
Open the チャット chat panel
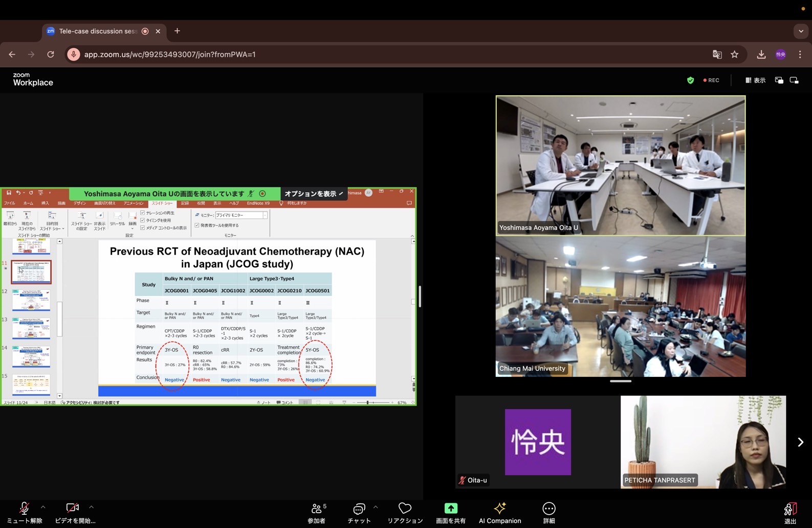pyautogui.click(x=359, y=513)
